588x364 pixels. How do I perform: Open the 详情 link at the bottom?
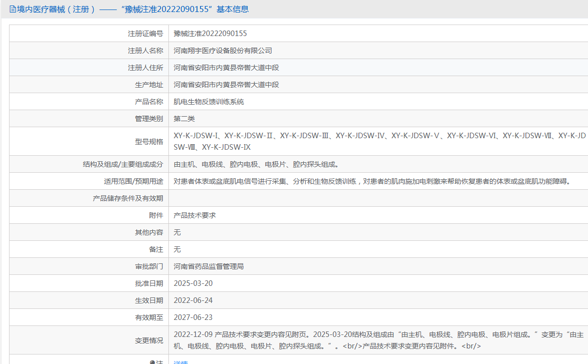click(x=180, y=362)
